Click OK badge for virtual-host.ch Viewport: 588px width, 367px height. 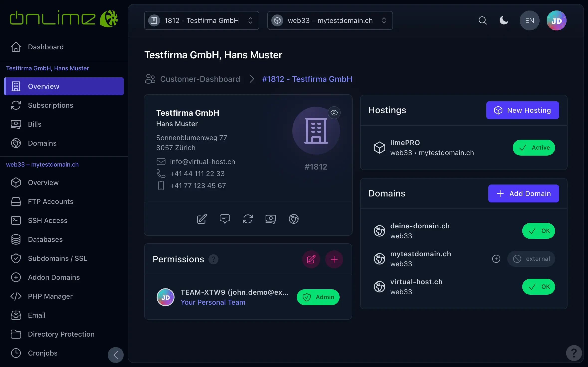[538, 287]
